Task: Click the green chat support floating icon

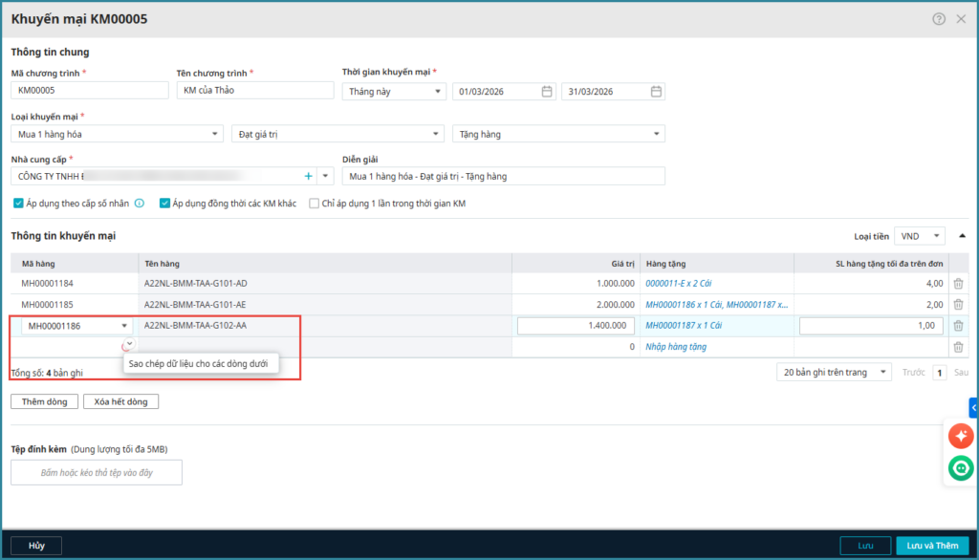Action: (960, 468)
